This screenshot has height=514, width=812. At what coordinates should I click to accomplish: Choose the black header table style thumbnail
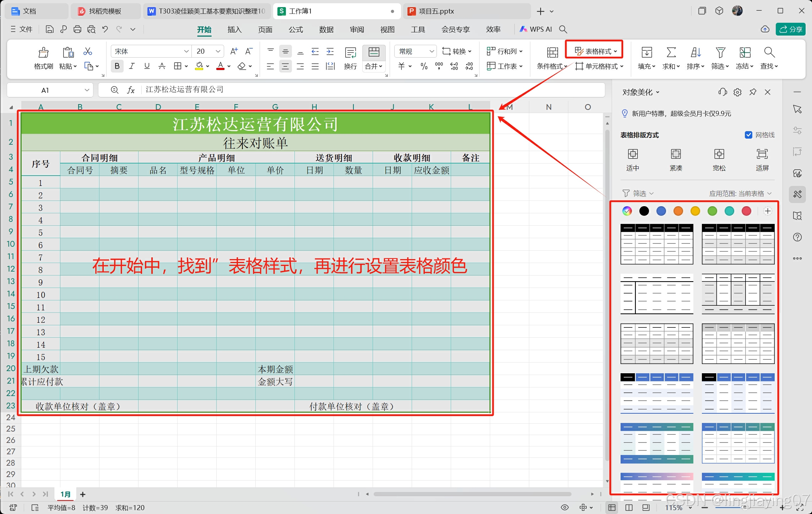(656, 244)
